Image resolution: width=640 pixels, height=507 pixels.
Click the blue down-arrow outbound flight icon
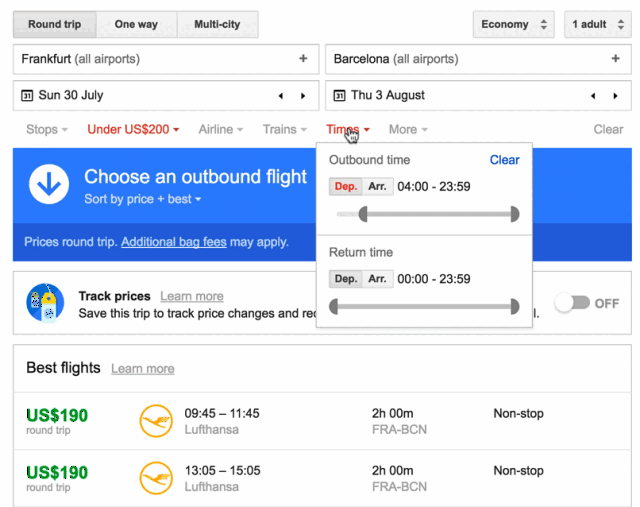point(49,184)
